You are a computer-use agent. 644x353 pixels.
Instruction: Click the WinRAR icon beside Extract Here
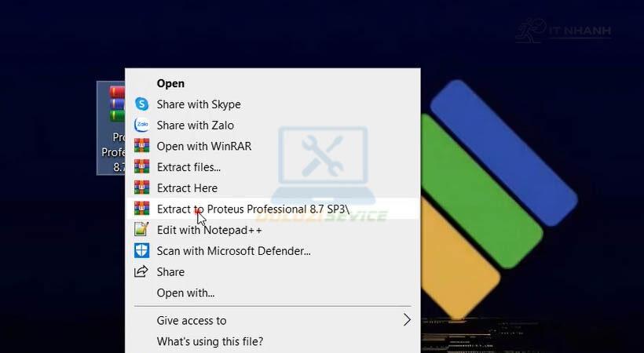(141, 187)
